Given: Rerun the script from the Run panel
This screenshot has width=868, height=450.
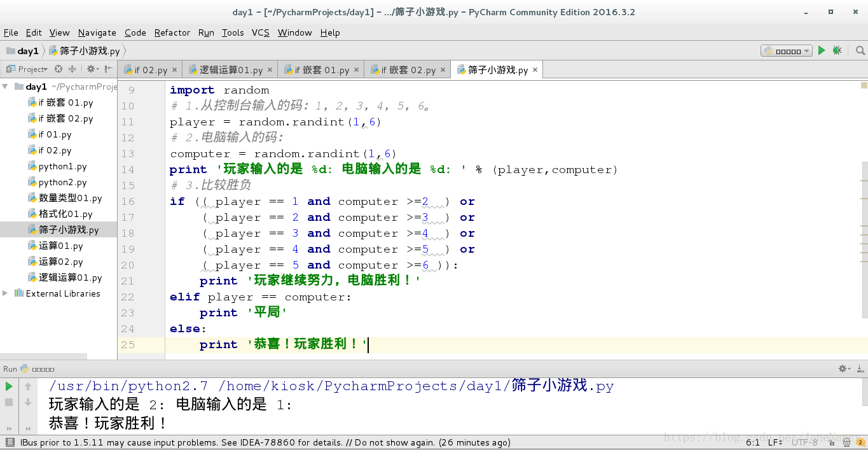Looking at the screenshot, I should point(9,386).
